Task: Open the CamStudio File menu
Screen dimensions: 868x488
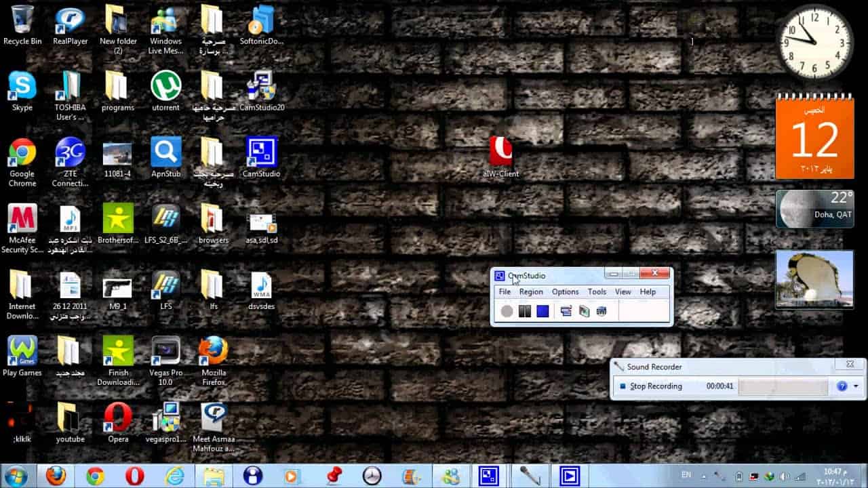Action: point(505,291)
